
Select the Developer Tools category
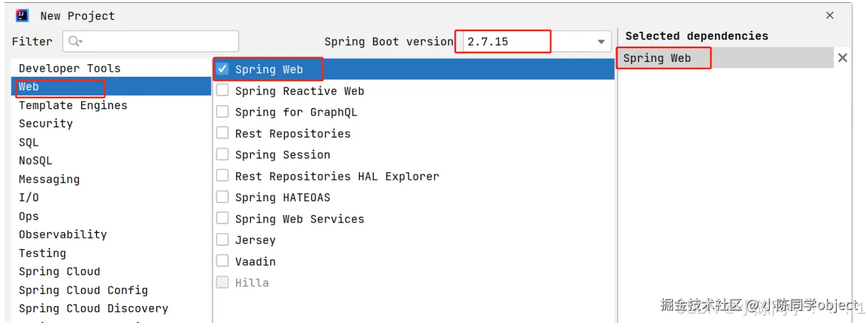[111, 68]
